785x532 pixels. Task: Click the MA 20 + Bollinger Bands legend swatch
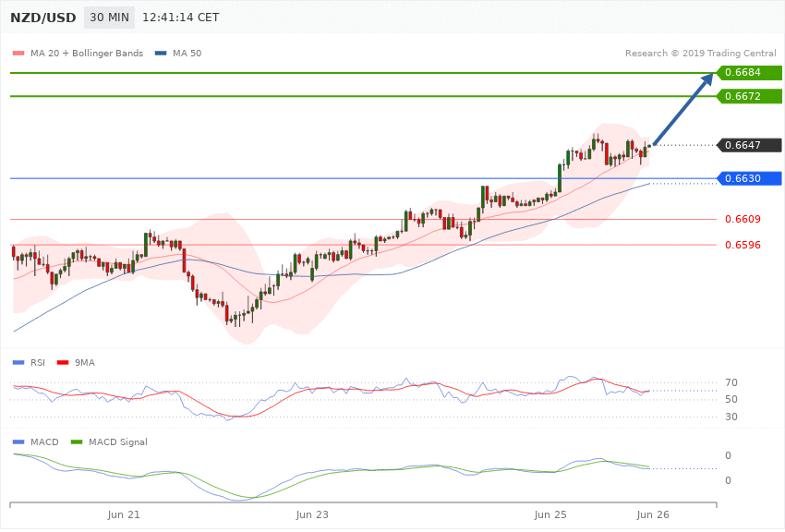18,54
